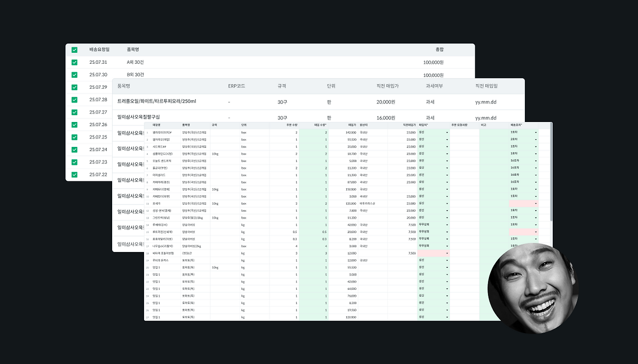Screen dimensions: 638x364
Task: Click the smiling man's circular portrait
Action: coord(533,288)
